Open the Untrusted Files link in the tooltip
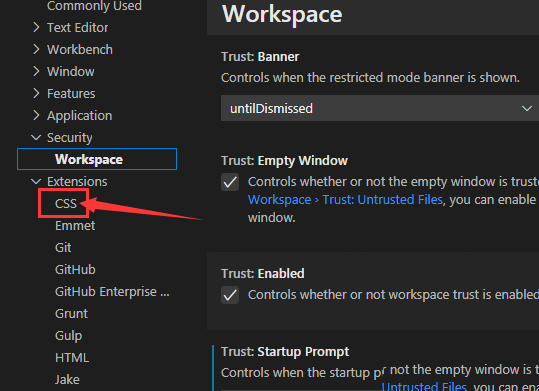The image size is (539, 391). click(x=424, y=387)
